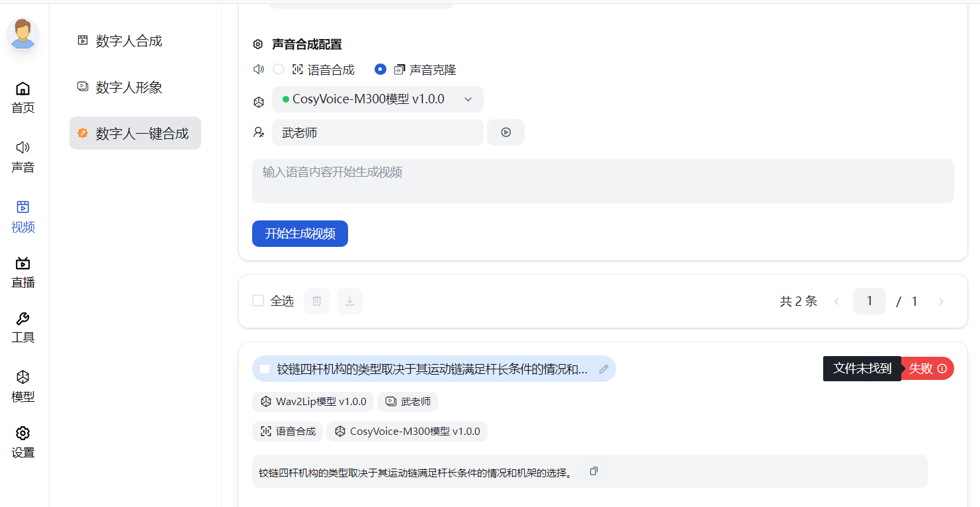Click the 铰链四杆机构 item title
Image resolution: width=980 pixels, height=507 pixels.
point(432,369)
